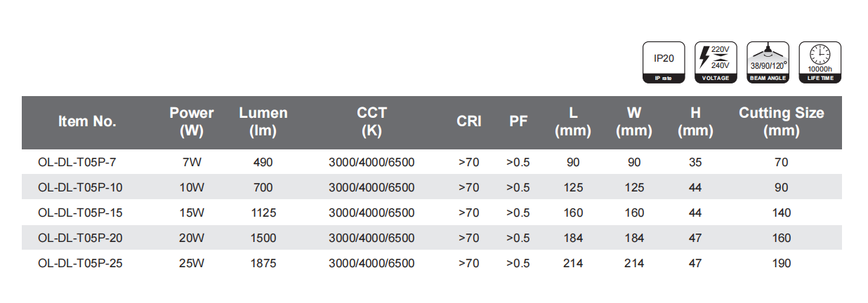Click the Lumen (lm) column header

(x=263, y=121)
